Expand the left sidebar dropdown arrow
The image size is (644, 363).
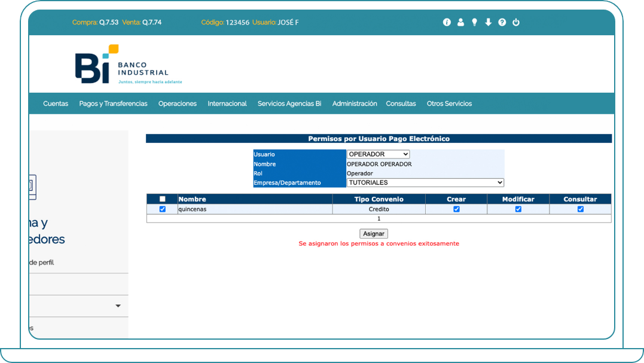(x=118, y=306)
